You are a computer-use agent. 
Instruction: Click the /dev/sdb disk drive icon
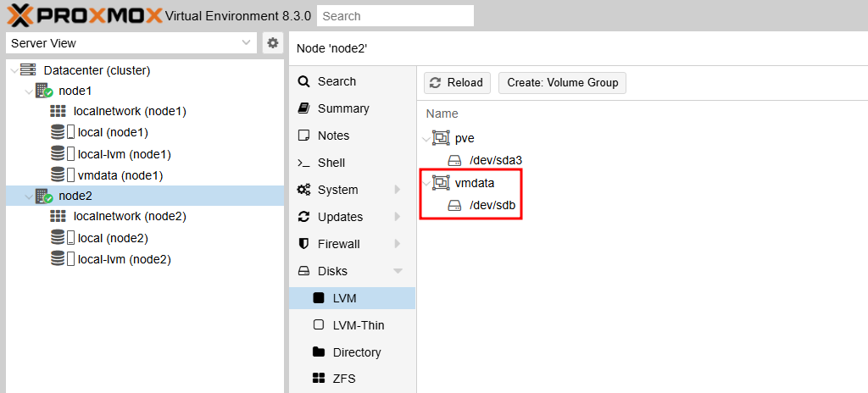coord(454,206)
